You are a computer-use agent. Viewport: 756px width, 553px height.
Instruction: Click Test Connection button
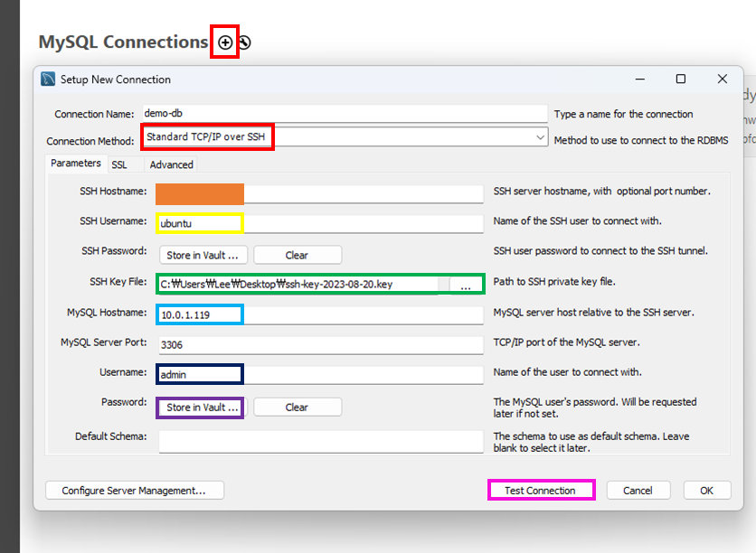(x=541, y=491)
